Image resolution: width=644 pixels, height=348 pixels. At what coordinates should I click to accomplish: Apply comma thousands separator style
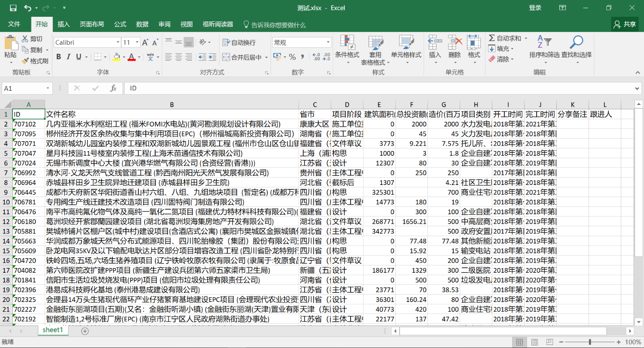(x=303, y=57)
